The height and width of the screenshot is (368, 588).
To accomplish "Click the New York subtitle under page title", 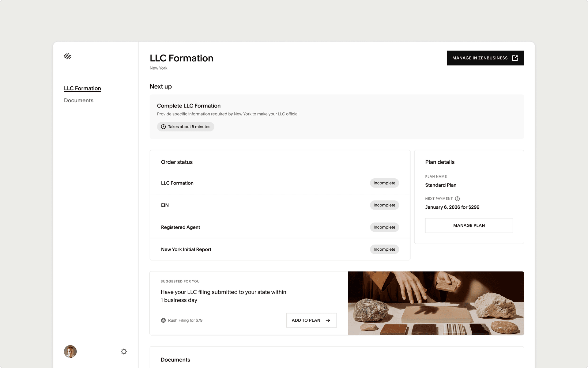I will (x=158, y=68).
